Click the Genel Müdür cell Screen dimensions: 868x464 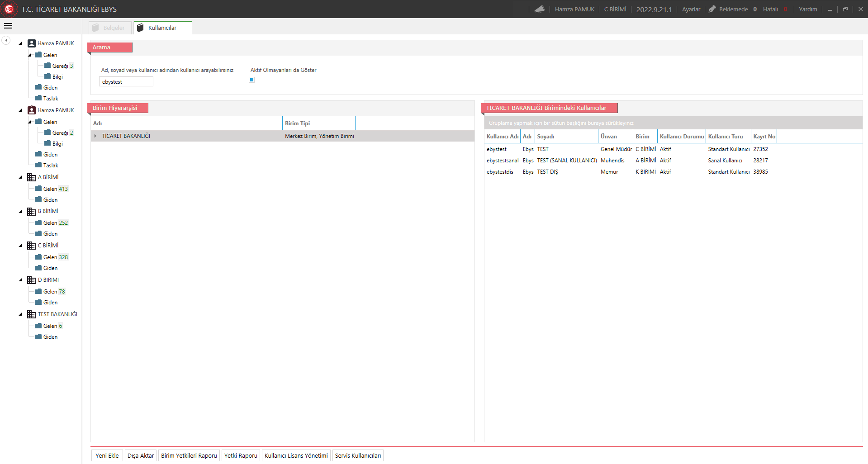616,149
